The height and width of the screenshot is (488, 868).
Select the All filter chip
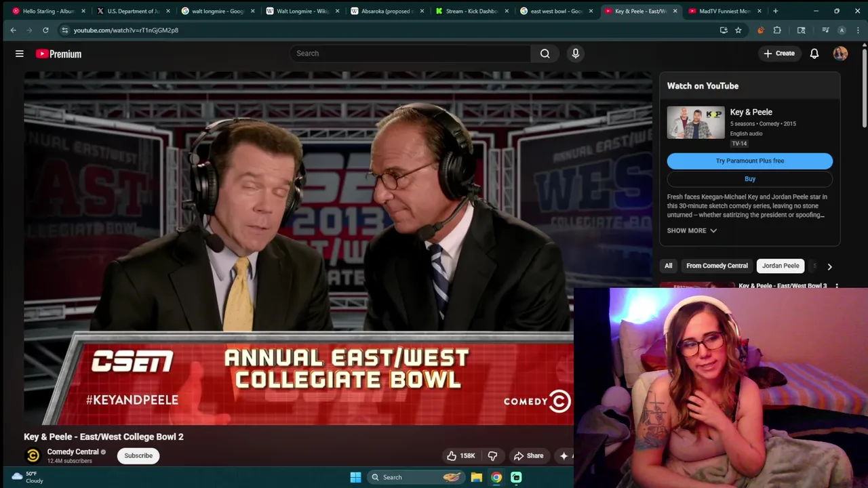(669, 266)
